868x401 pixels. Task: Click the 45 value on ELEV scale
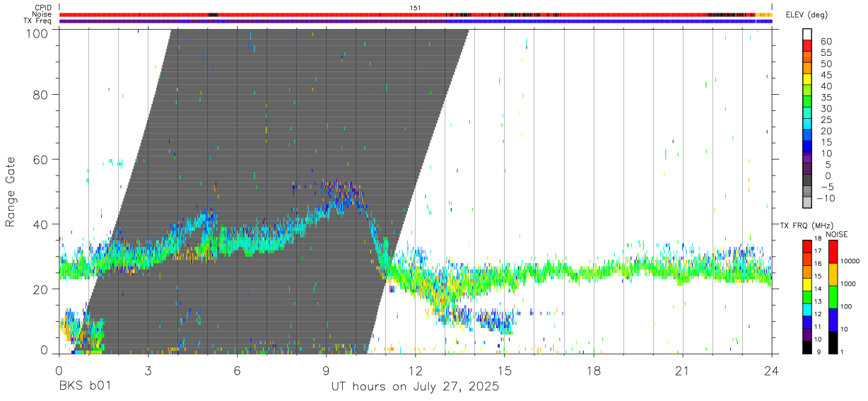[825, 75]
